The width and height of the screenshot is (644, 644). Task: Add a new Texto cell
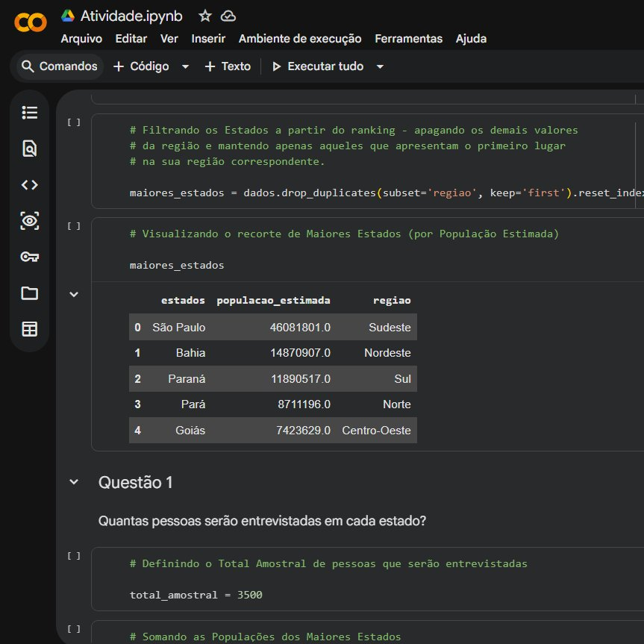point(228,66)
